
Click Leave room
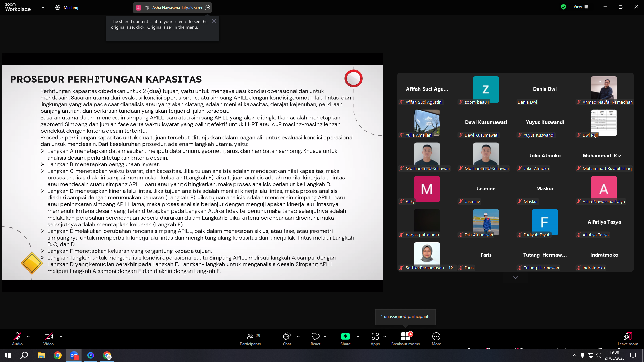pos(628,339)
